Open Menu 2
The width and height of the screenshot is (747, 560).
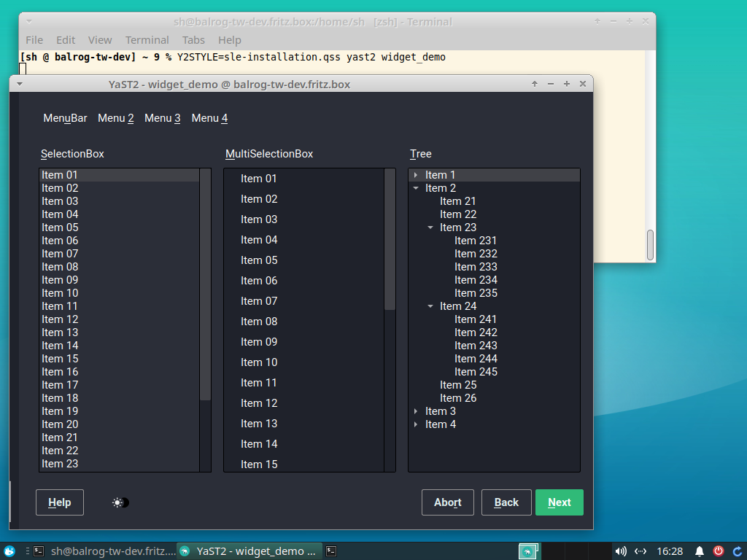[116, 118]
